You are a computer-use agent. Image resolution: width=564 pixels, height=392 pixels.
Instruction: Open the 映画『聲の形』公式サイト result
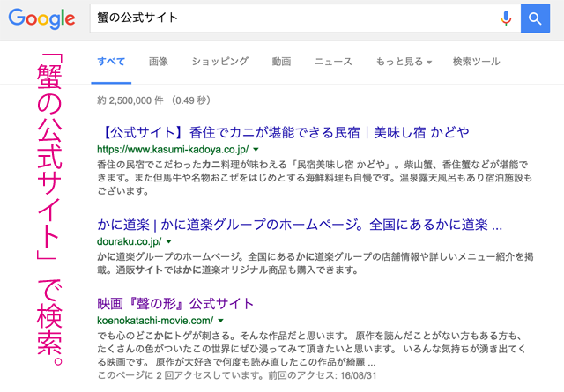pos(175,304)
